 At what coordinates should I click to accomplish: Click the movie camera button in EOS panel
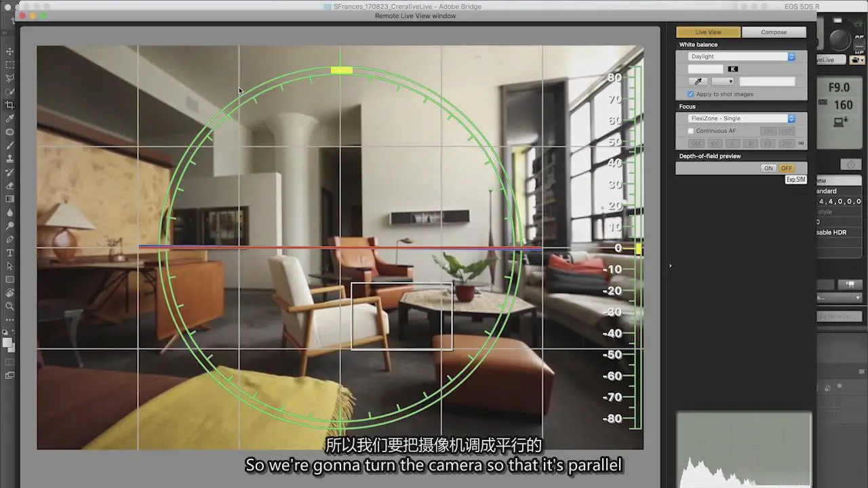coord(849,285)
